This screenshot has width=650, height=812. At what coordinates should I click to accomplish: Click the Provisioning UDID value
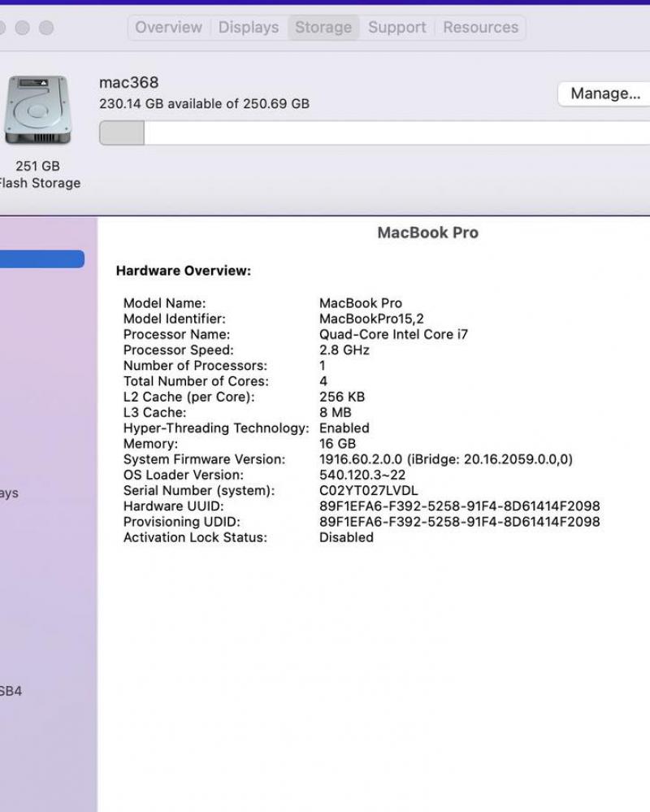pos(459,522)
